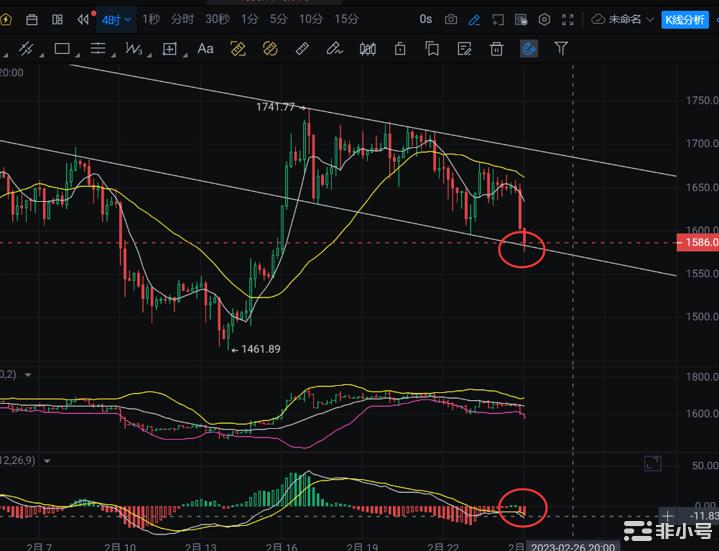Click the candlestick range tool icon

(368, 49)
